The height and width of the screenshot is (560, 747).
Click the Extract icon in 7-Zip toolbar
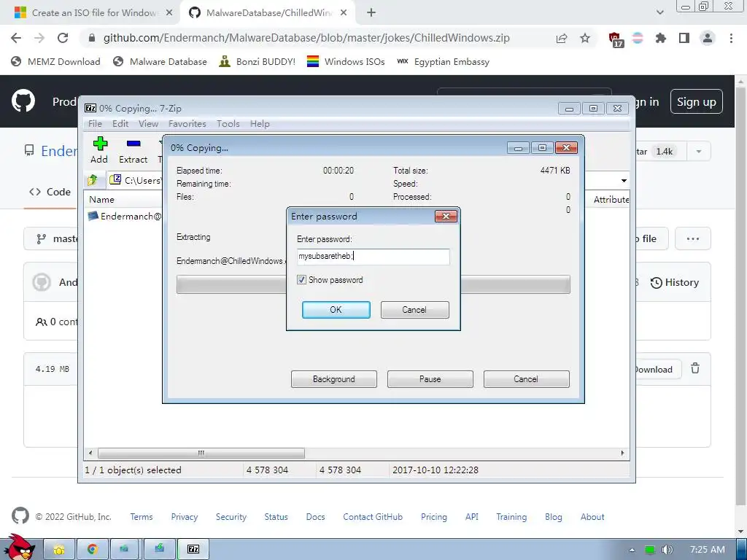[133, 150]
